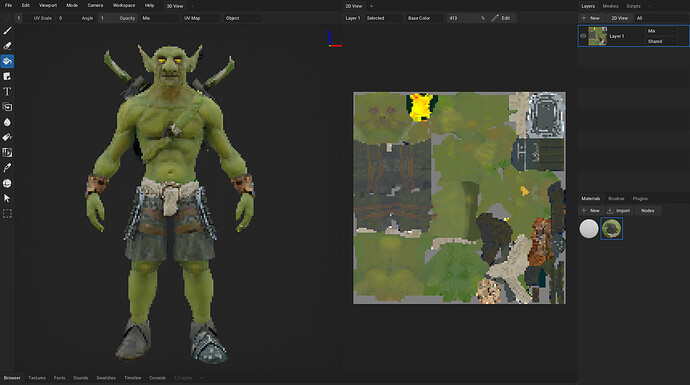Click the Nodes button
This screenshot has width=690, height=385.
[647, 210]
